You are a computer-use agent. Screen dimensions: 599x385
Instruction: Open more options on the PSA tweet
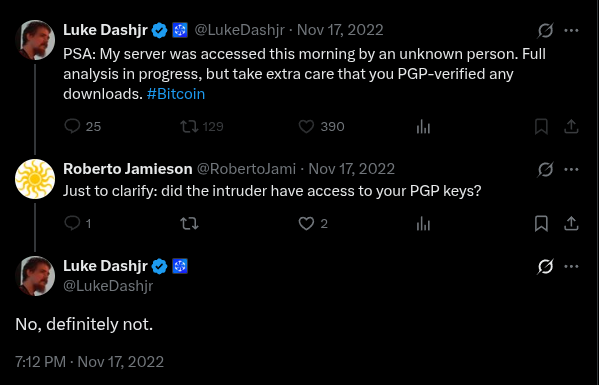(571, 30)
